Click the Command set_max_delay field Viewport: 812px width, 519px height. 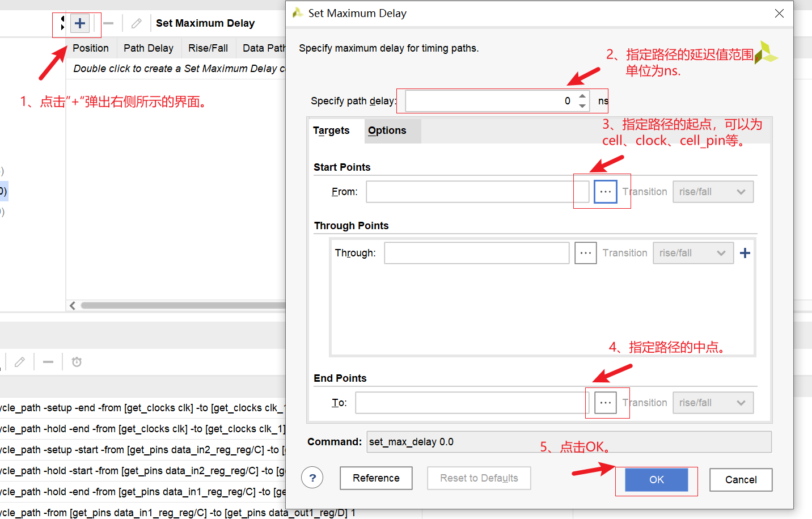(569, 442)
